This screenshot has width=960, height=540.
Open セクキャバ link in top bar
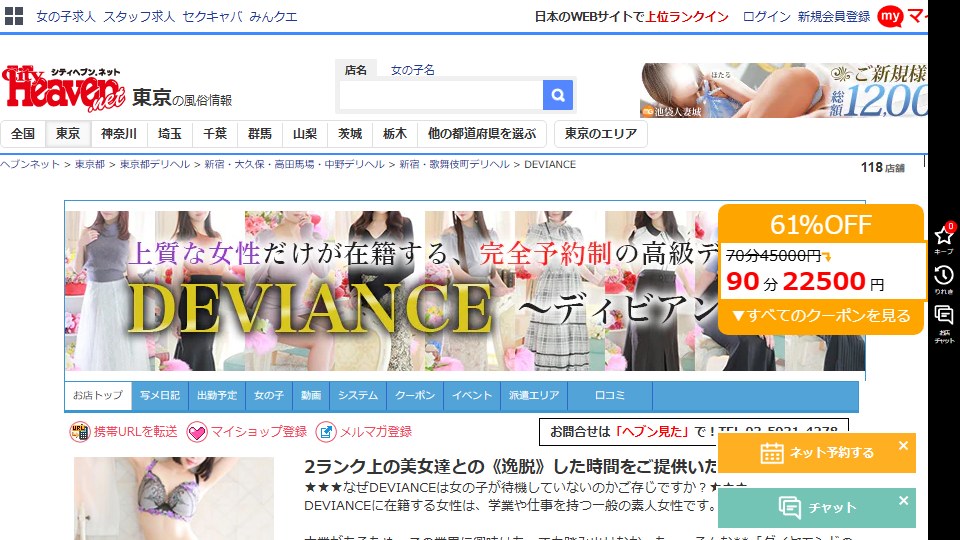coord(212,17)
